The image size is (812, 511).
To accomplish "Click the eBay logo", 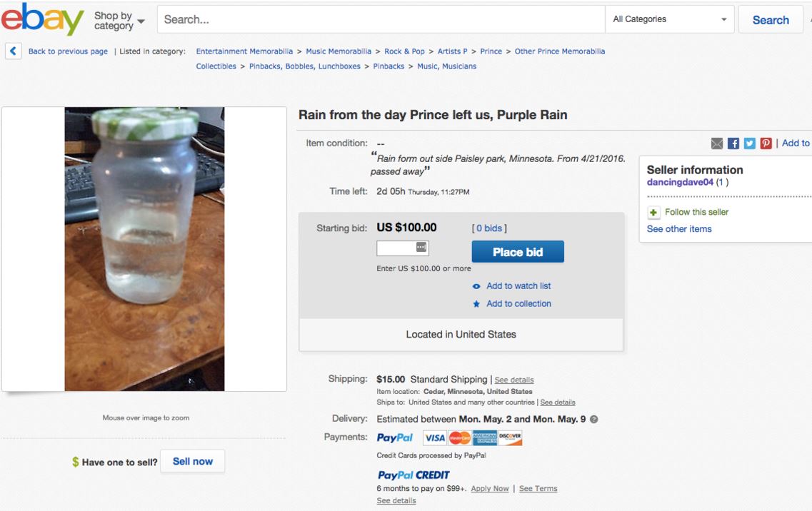I will click(x=42, y=20).
